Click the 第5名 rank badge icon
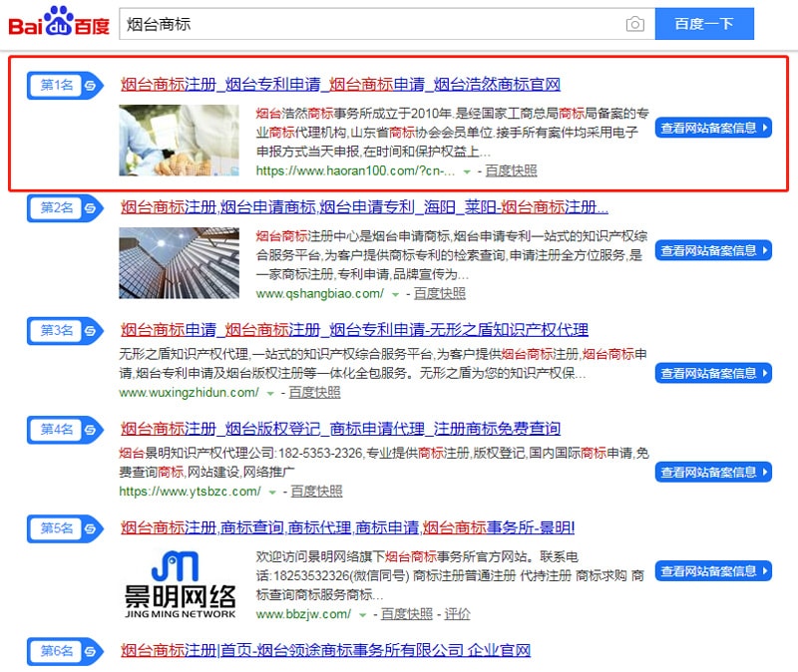Screen dimensions: 798x672 coord(65,528)
